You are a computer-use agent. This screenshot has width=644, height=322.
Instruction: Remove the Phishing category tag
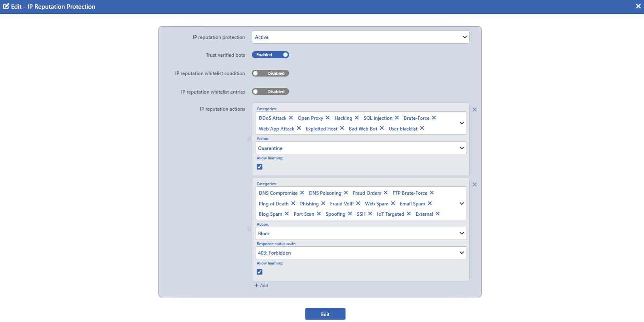click(x=323, y=203)
